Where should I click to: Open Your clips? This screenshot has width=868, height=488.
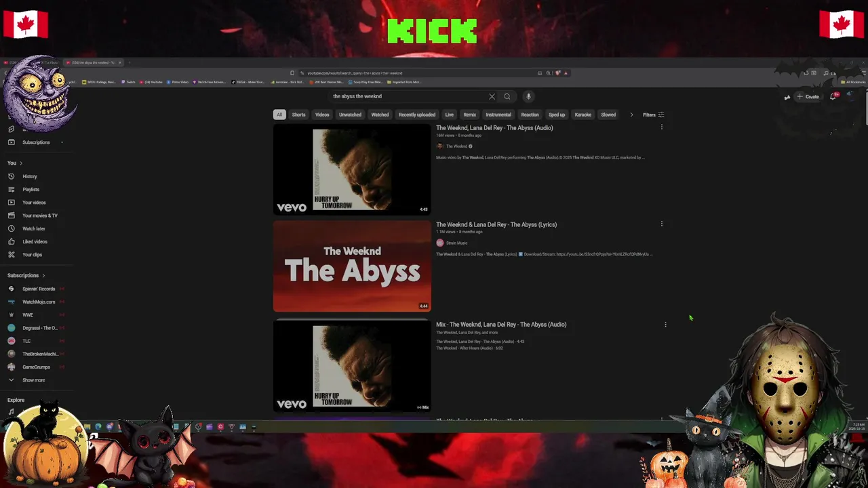pyautogui.click(x=32, y=255)
